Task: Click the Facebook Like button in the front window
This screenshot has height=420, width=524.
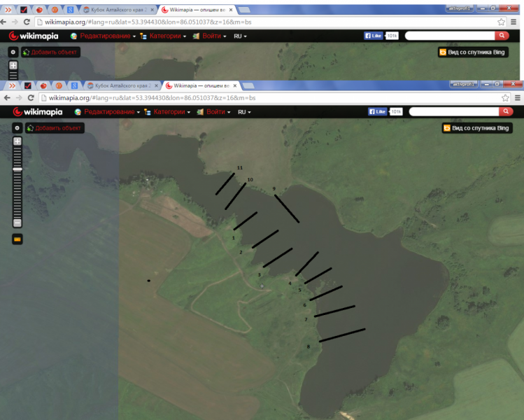Action: (378, 112)
